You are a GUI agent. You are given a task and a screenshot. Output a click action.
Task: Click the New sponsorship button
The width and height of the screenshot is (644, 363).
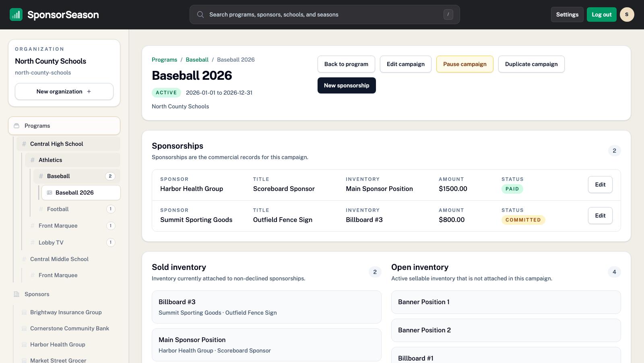[x=347, y=85]
